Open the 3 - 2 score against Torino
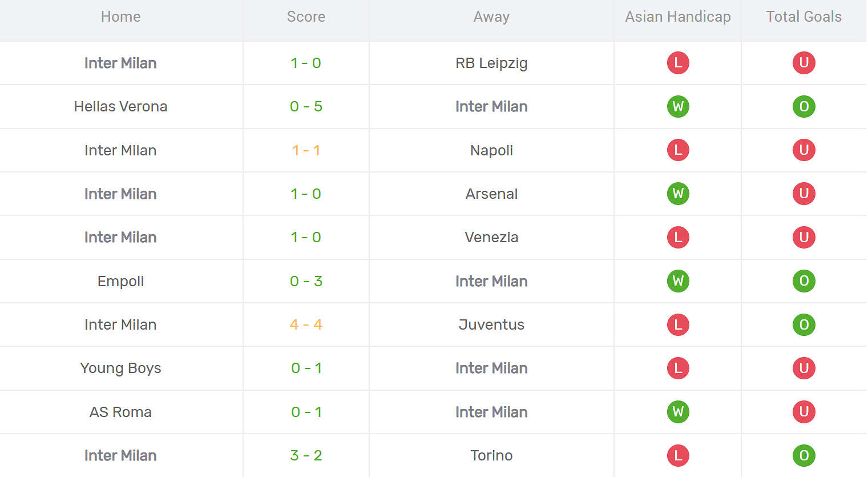The image size is (868, 477). pos(306,455)
